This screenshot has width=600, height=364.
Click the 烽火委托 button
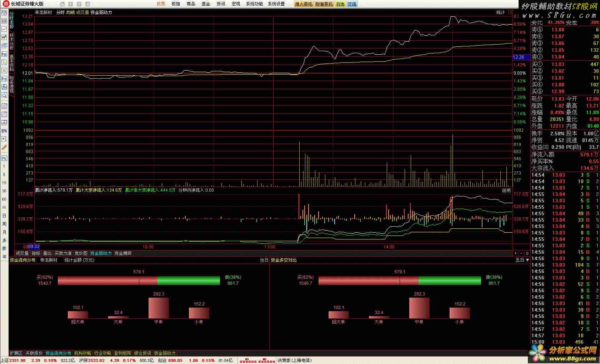click(304, 4)
